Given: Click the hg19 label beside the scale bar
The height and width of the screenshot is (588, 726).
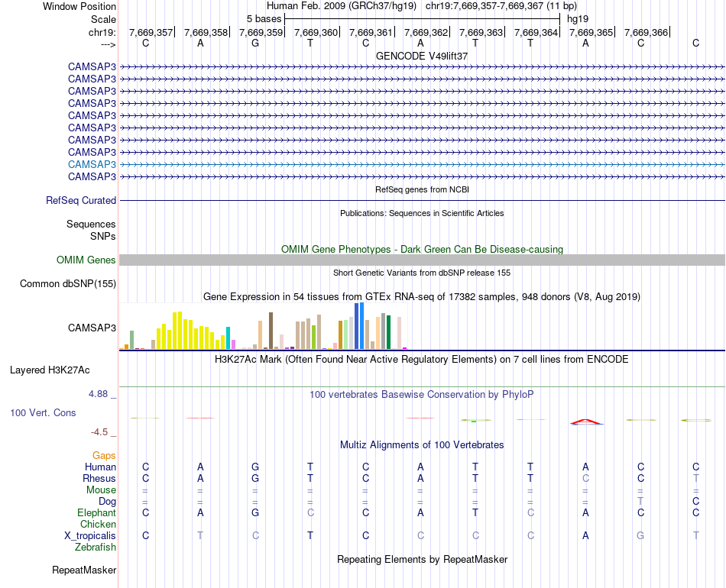Looking at the screenshot, I should pos(578,19).
